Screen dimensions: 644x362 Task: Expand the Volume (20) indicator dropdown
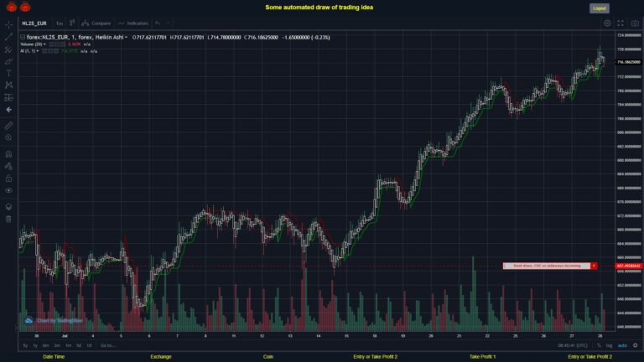click(44, 44)
